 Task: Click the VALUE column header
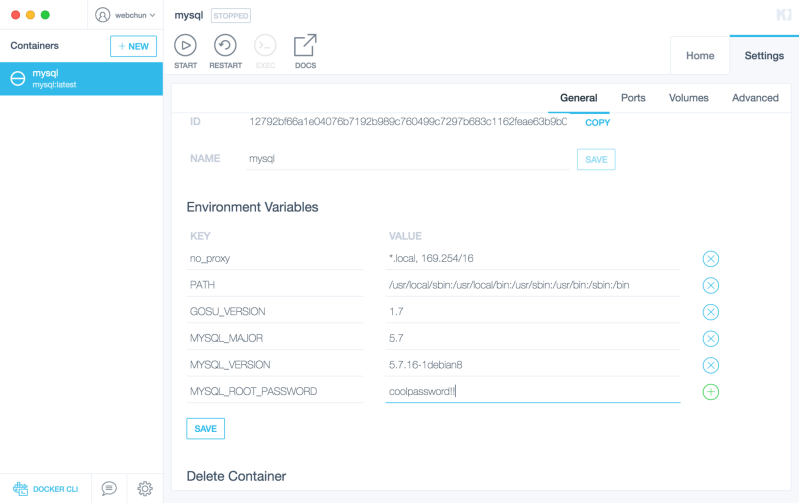[x=405, y=236]
